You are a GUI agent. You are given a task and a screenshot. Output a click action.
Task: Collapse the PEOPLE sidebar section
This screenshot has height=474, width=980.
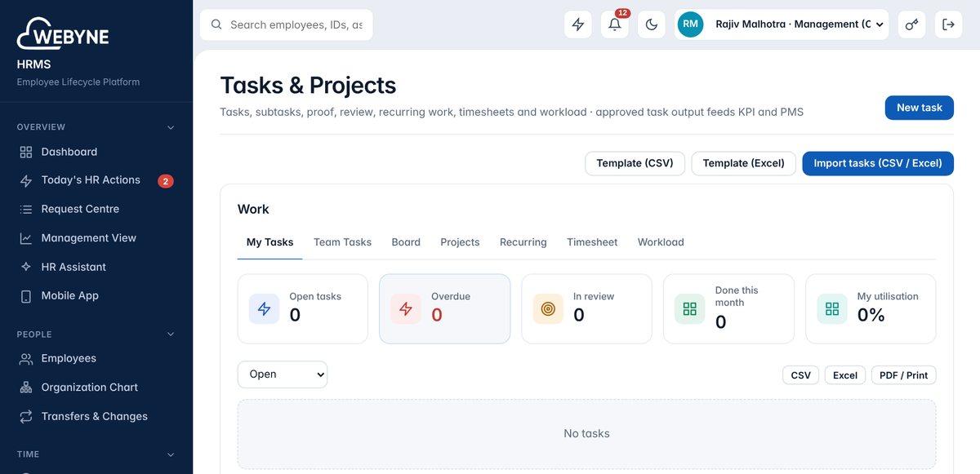tap(171, 334)
